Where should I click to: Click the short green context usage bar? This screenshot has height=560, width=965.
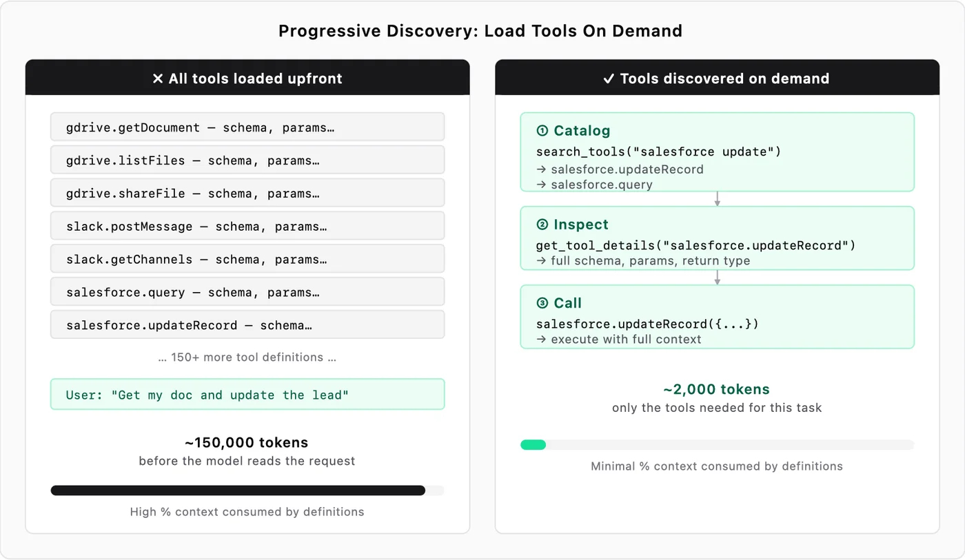coord(534,445)
